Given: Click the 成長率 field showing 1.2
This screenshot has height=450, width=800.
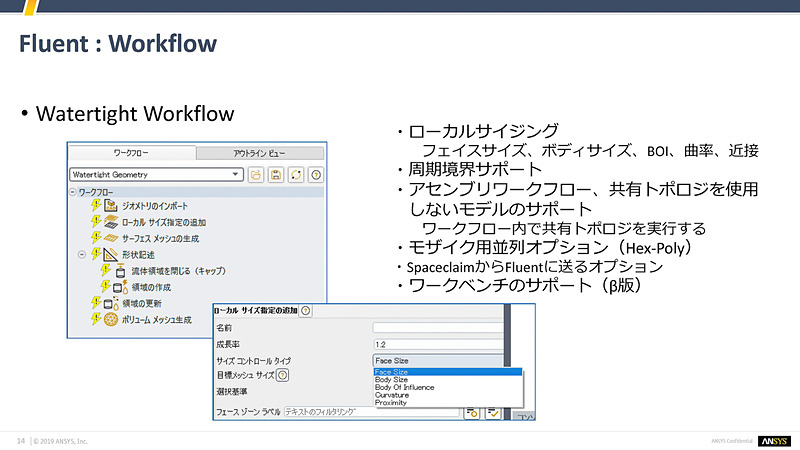Looking at the screenshot, I should click(438, 344).
